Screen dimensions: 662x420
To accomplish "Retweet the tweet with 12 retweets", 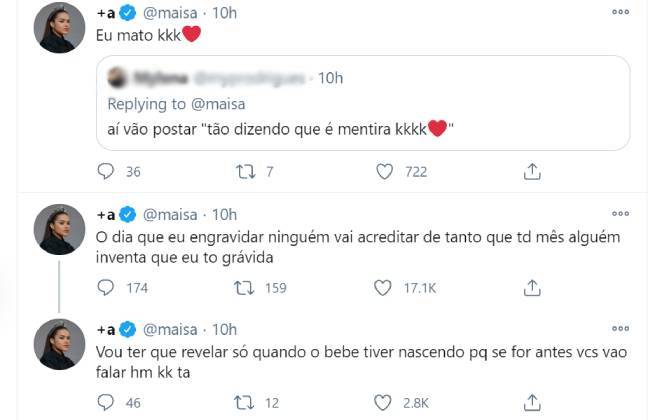I will 244,403.
